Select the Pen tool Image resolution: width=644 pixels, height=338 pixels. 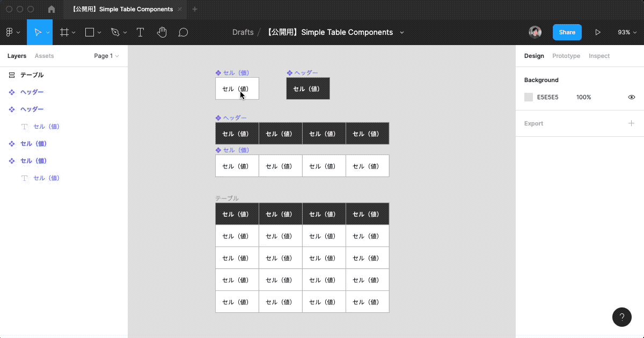tap(115, 32)
